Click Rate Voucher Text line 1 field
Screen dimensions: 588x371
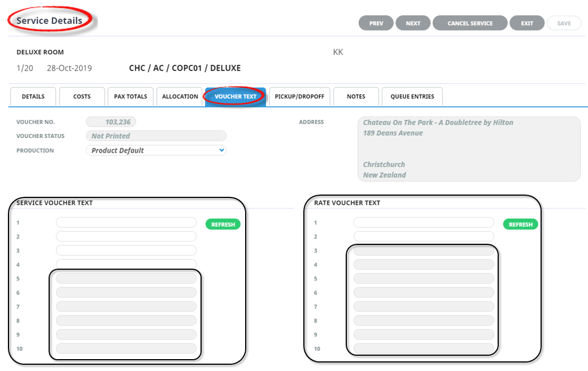[x=424, y=223]
